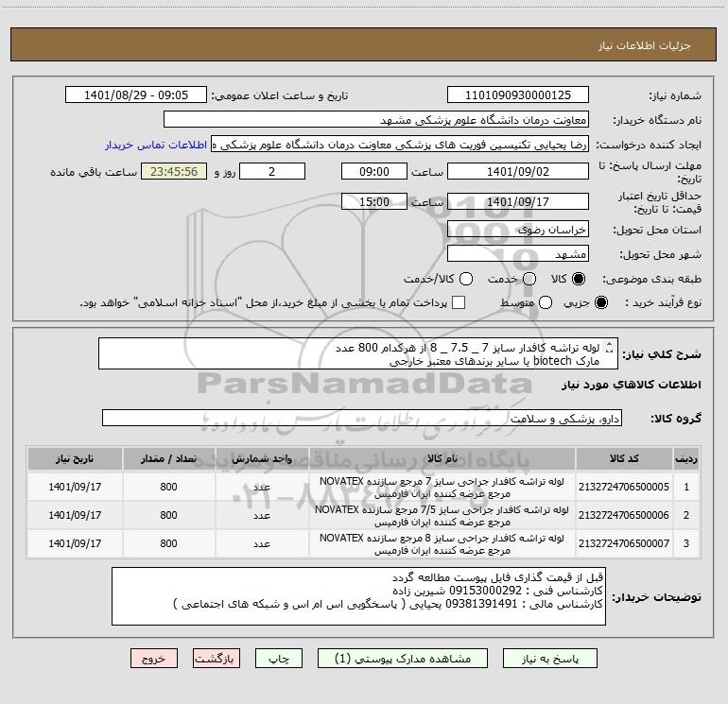The image size is (728, 704).
Task: Click the deadline hour field 09:00
Action: (x=374, y=171)
